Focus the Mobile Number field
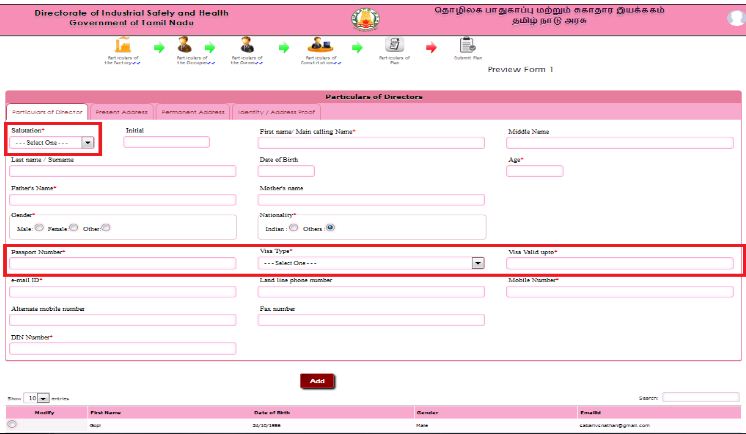This screenshot has height=434, width=746. coord(620,292)
